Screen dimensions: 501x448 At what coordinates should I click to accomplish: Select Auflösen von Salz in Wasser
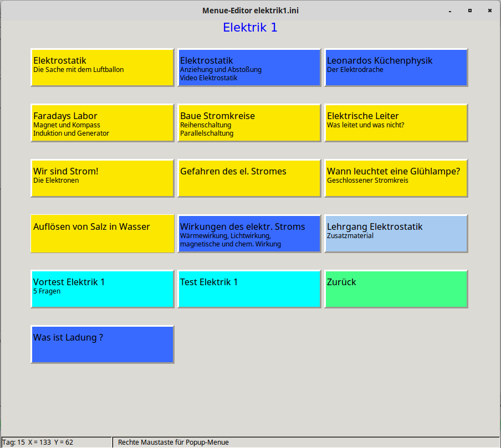(x=102, y=233)
